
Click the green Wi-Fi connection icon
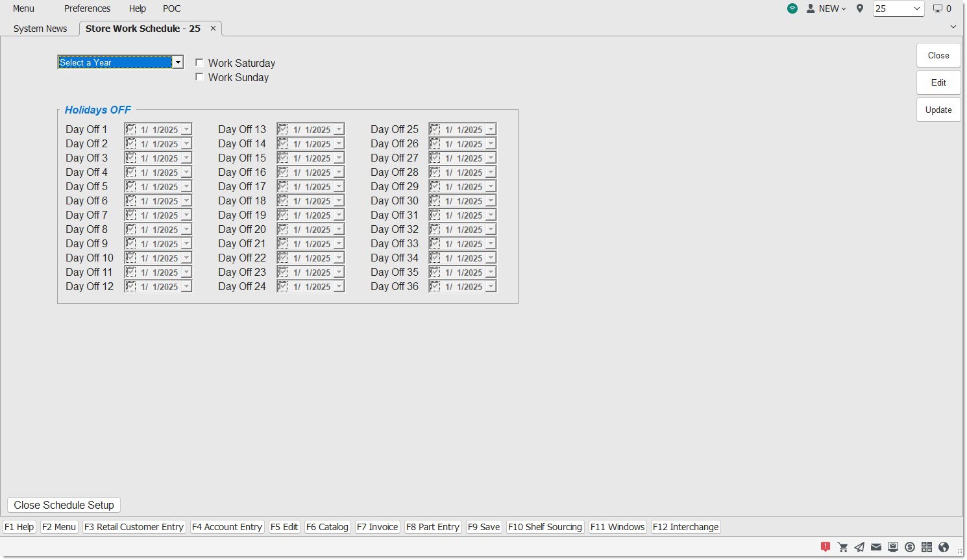pos(792,8)
